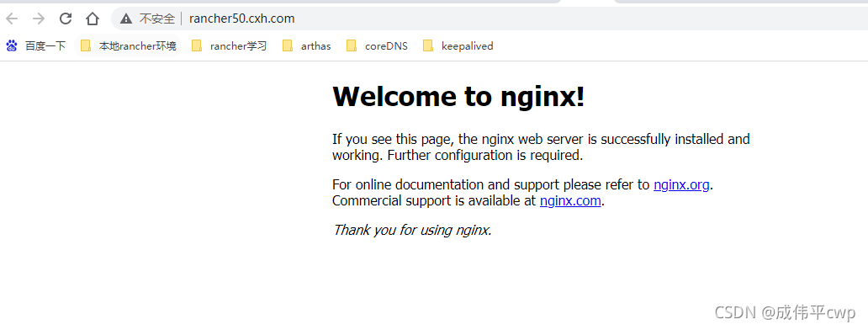Screen dimensions: 868x330
Task: Click the browser back arrow
Action: coord(12,19)
